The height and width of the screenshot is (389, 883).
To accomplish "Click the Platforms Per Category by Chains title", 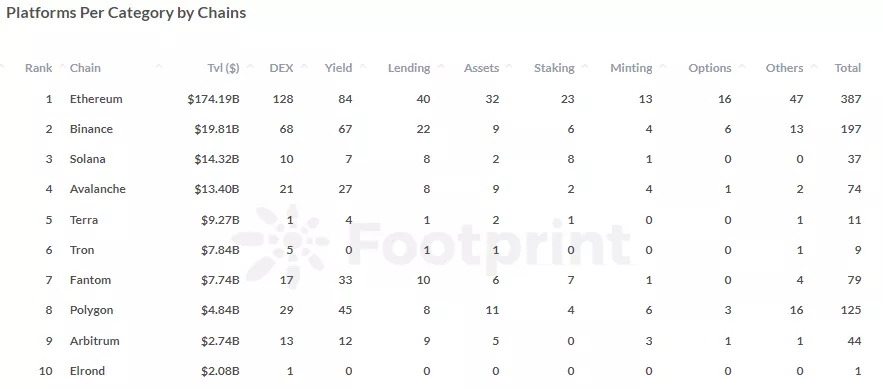I will point(126,13).
